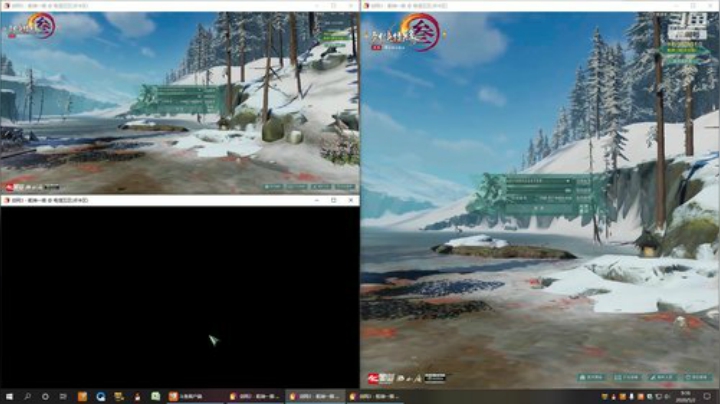This screenshot has height=404, width=720.
Task: Click first bottom button in top-left game window
Action: tap(272, 187)
